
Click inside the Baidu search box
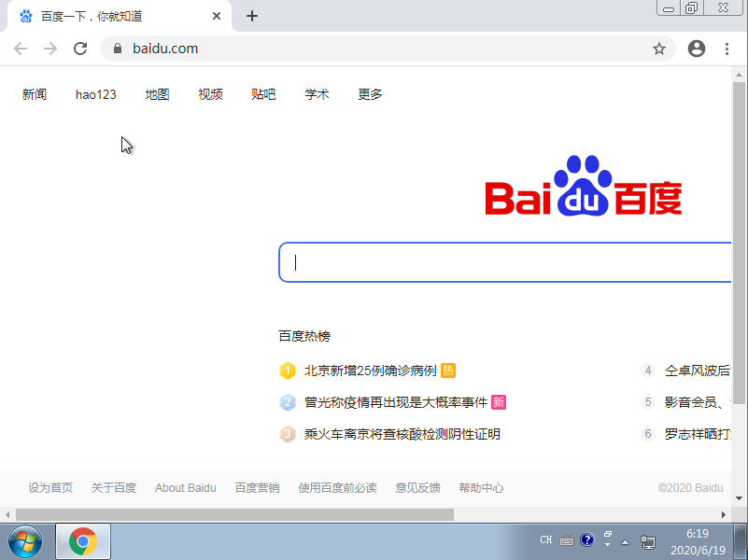pos(504,262)
